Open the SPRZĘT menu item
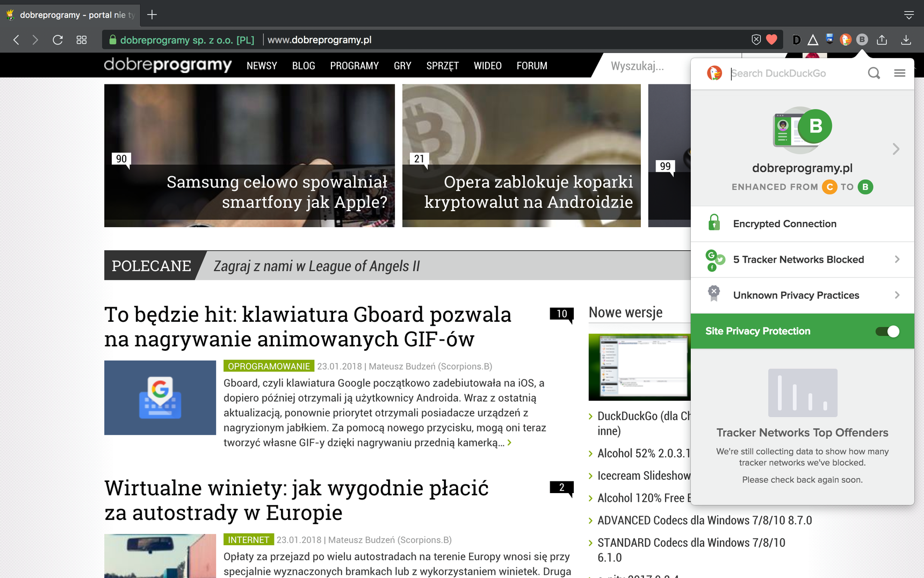The width and height of the screenshot is (924, 578). 443,66
